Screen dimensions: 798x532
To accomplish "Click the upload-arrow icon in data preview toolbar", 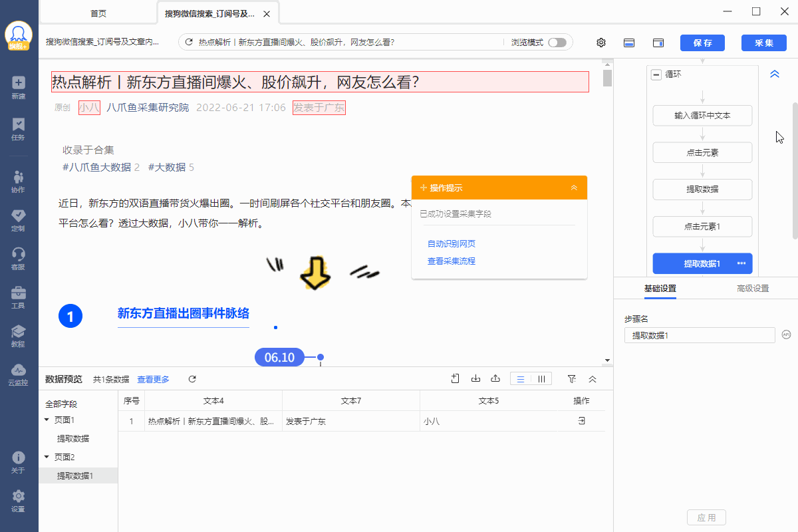I will tap(495, 379).
